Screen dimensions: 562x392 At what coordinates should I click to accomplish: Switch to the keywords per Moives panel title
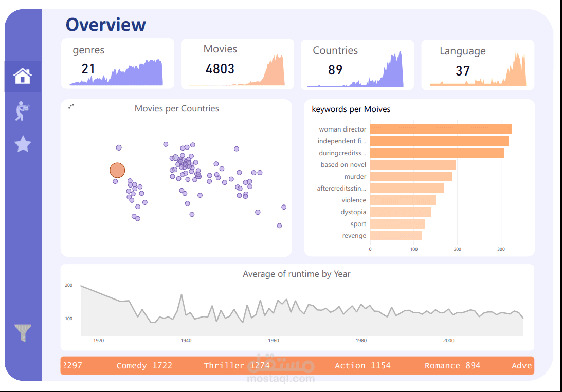(351, 109)
